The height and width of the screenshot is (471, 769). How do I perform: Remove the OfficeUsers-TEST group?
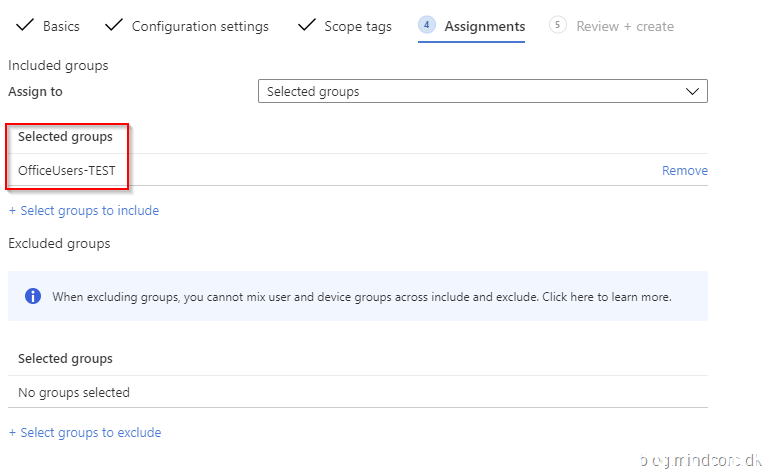pyautogui.click(x=684, y=171)
